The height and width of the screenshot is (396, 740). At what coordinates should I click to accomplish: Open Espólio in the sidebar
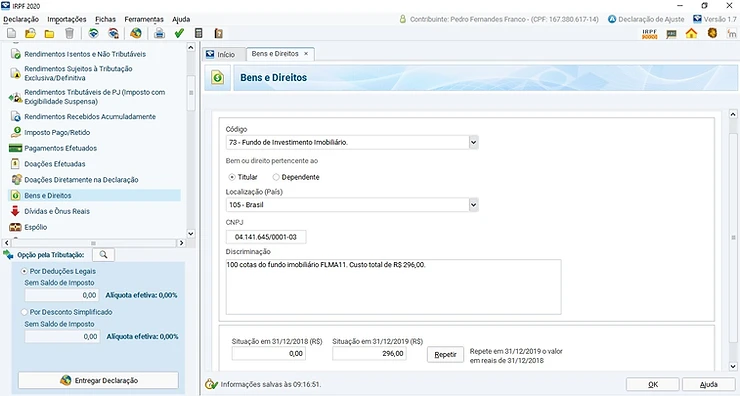(x=35, y=227)
